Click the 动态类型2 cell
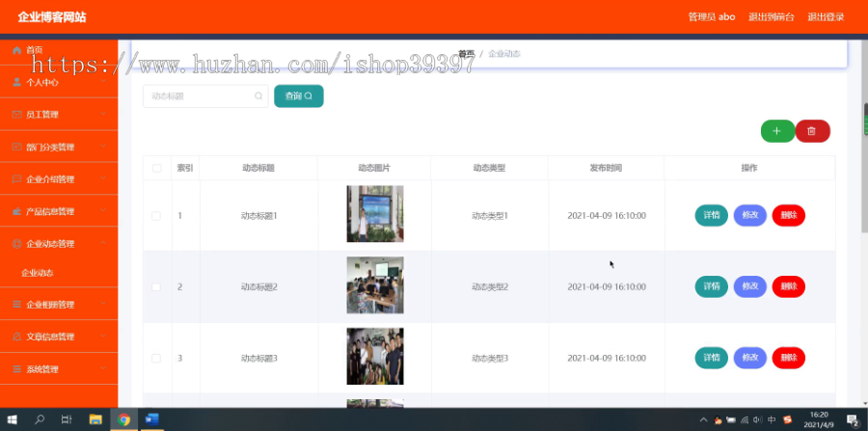This screenshot has width=868, height=431. pyautogui.click(x=490, y=287)
